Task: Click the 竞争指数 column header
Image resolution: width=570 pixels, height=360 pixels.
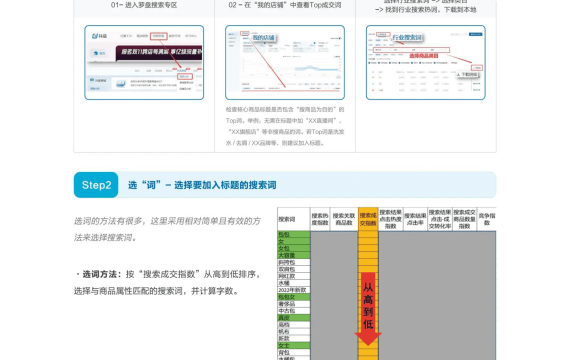Action: (486, 219)
